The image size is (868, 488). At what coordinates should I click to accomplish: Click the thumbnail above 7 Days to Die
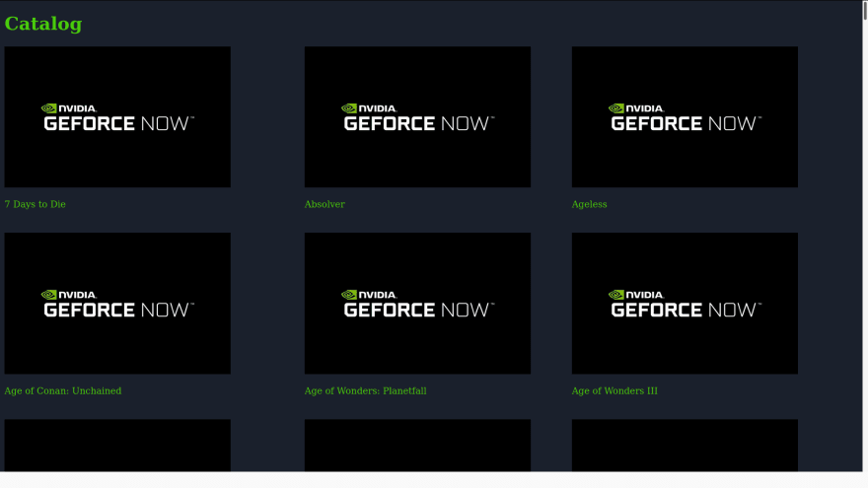117,116
